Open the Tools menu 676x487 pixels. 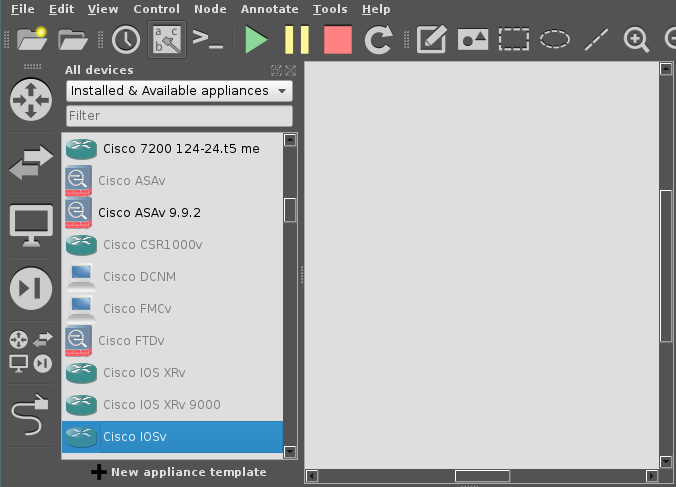tap(330, 9)
